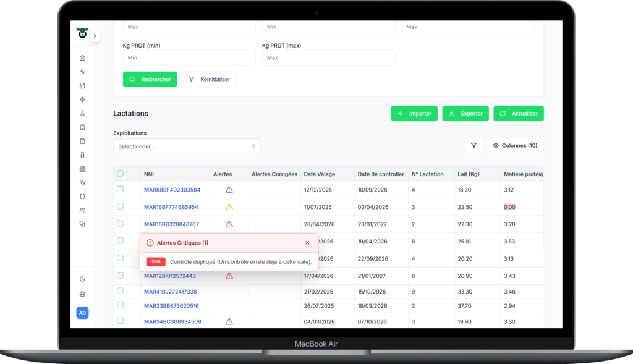This screenshot has width=633, height=364.
Task: Check the select-all header checkbox
Action: tap(121, 174)
